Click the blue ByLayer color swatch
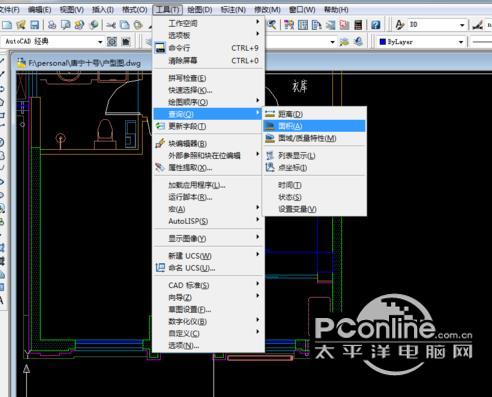The image size is (492, 397). 383,42
